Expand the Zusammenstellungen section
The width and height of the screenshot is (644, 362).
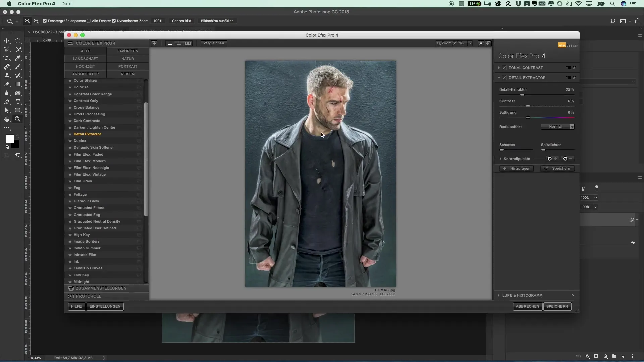(107, 288)
